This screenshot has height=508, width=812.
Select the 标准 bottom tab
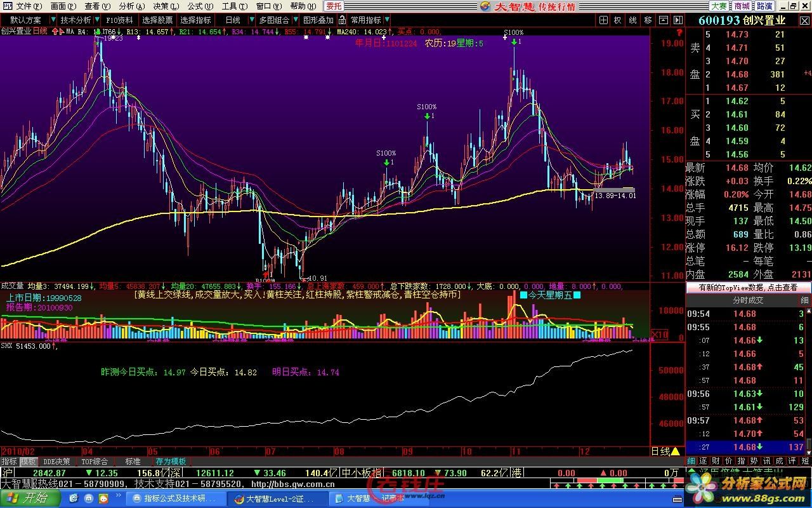133,462
